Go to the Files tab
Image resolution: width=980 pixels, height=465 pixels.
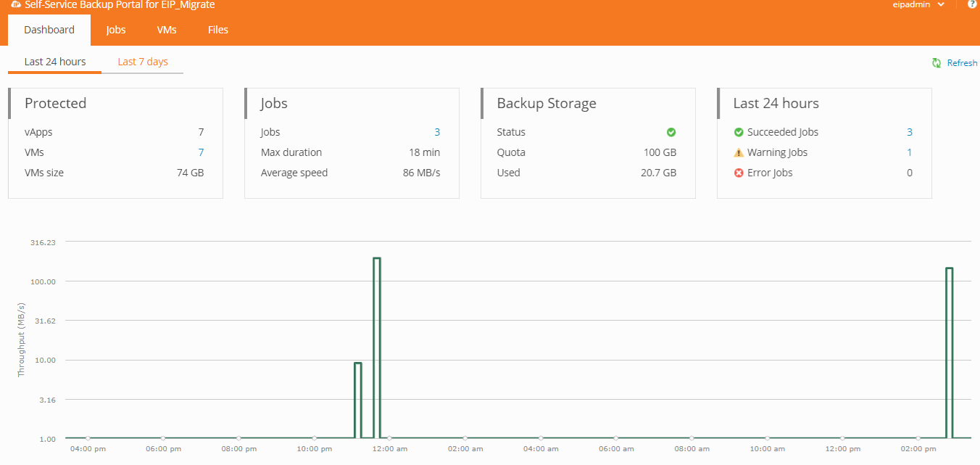click(218, 30)
